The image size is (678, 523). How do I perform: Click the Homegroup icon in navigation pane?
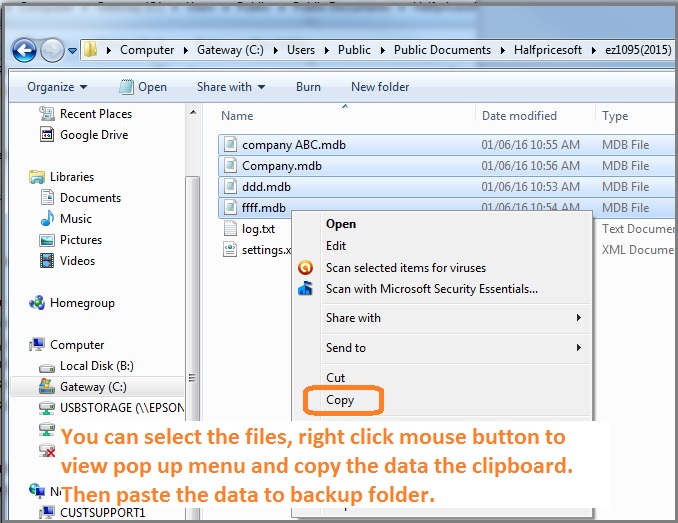point(37,303)
